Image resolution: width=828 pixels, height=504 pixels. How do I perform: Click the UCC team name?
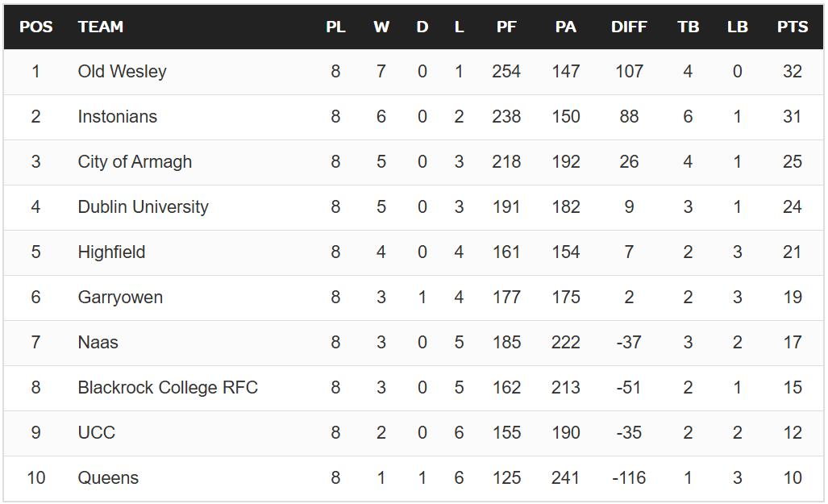point(96,432)
